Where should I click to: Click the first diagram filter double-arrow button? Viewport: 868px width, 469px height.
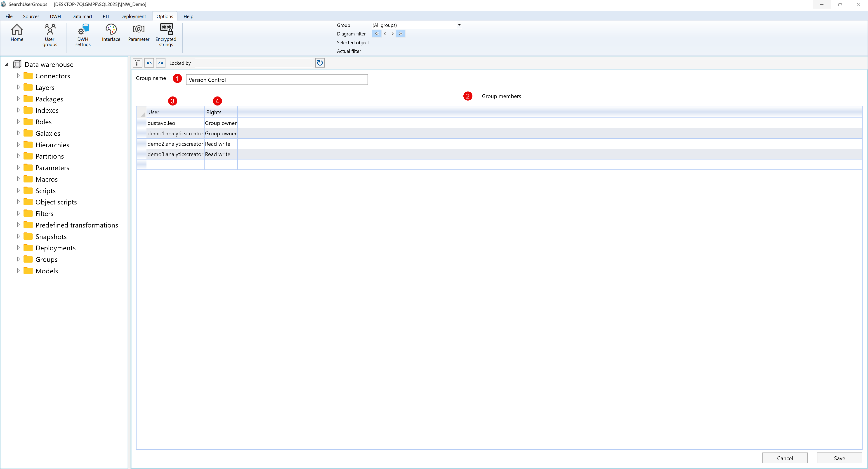pos(376,34)
